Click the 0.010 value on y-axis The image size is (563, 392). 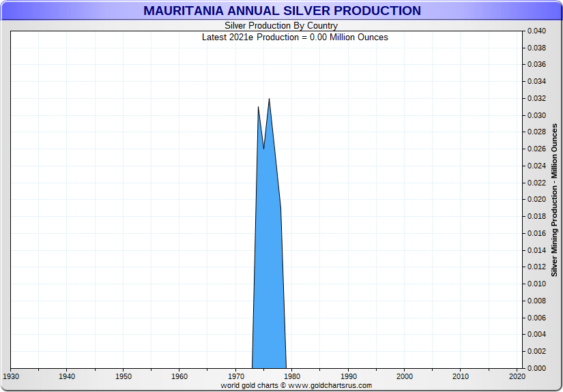point(536,284)
